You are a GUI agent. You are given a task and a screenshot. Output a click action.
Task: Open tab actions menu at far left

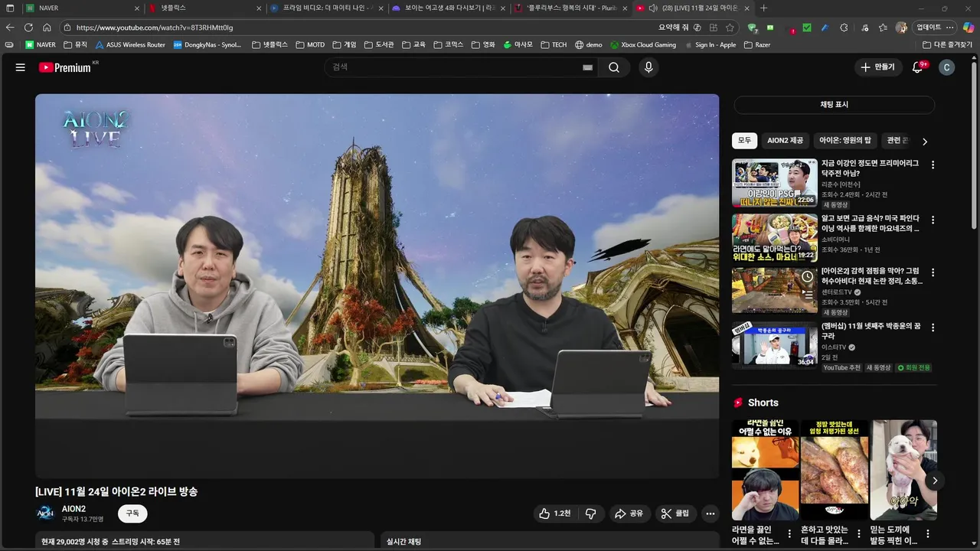tap(10, 8)
